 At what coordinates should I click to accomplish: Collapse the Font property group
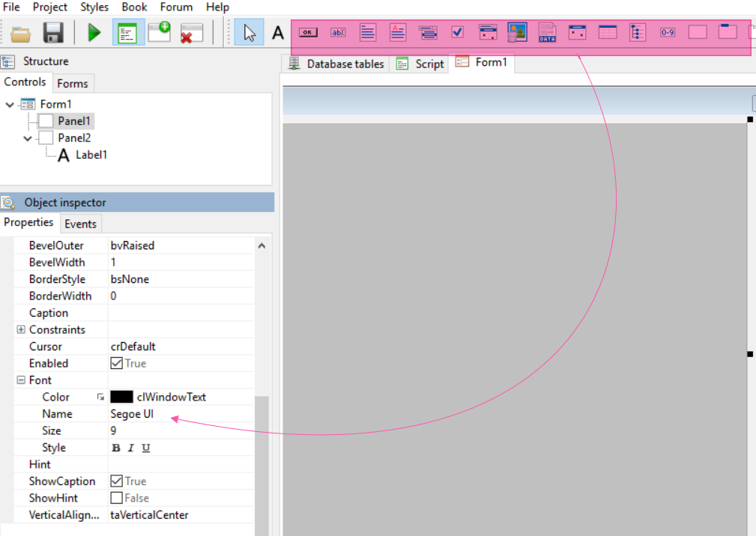click(x=21, y=380)
